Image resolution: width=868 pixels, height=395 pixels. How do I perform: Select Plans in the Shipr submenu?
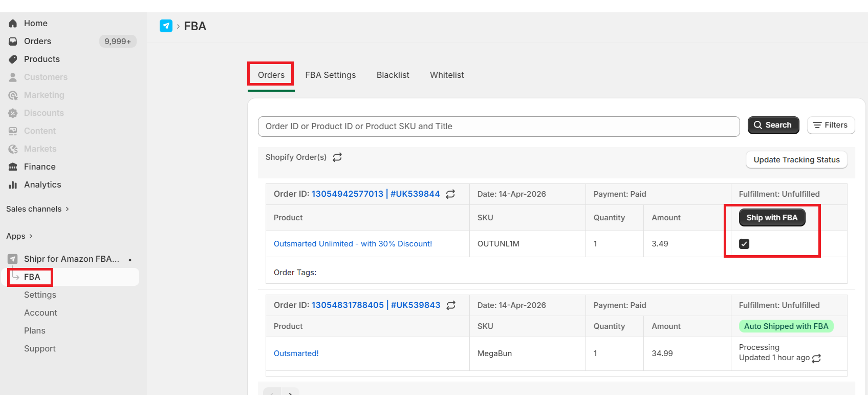click(35, 331)
